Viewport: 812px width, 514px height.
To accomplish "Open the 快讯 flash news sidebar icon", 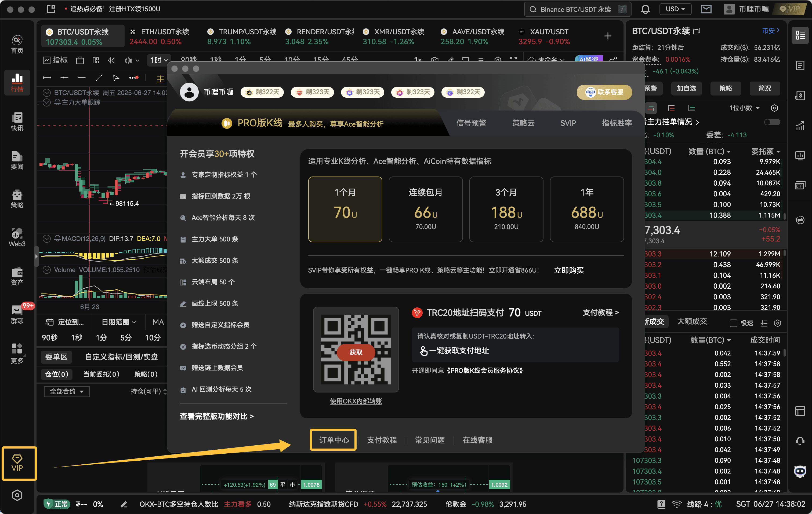I will point(17,122).
